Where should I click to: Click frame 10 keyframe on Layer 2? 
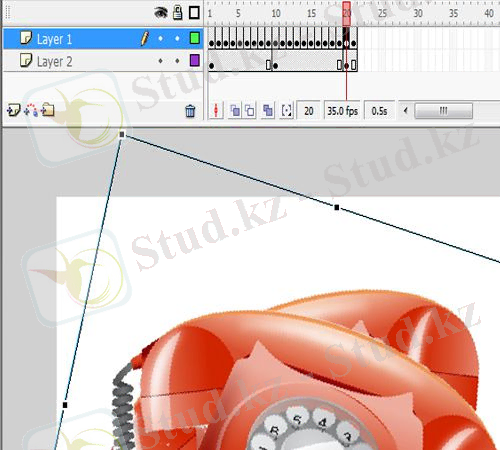275,66
